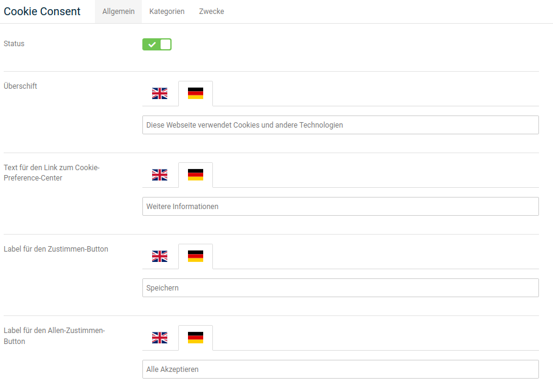The image size is (553, 392).
Task: Choose English flag for Preference-Center link text
Action: (x=159, y=175)
